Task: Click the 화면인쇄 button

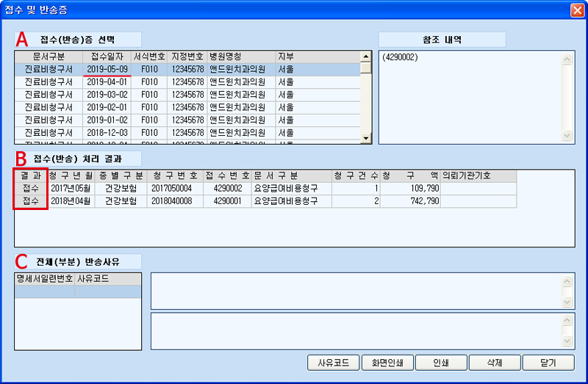Action: pos(387,363)
